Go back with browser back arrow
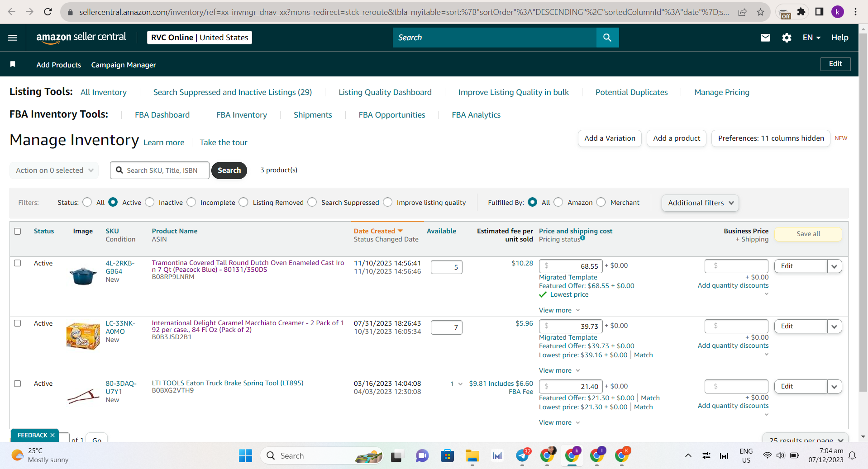The image size is (868, 469). pos(12,12)
